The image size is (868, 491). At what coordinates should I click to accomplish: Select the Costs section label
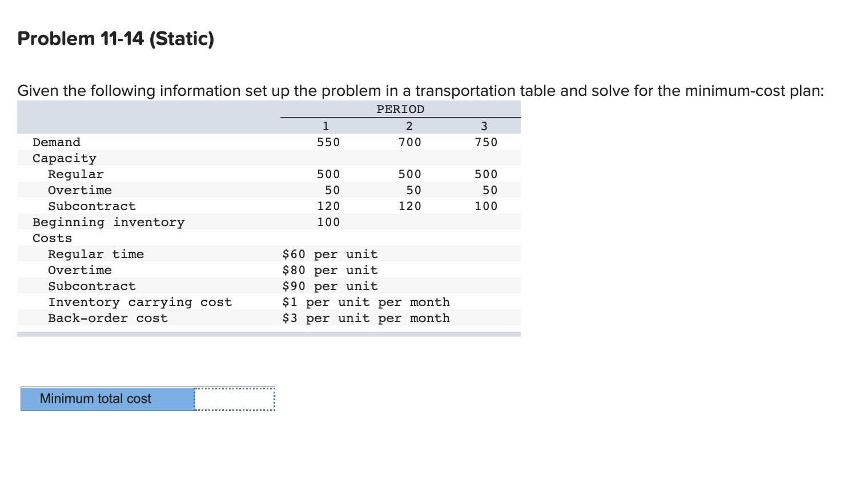51,238
